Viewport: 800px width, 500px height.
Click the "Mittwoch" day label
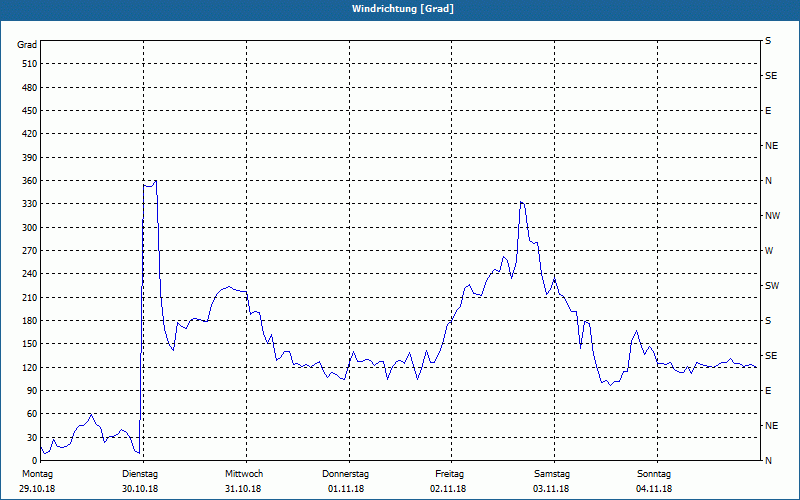(x=244, y=474)
